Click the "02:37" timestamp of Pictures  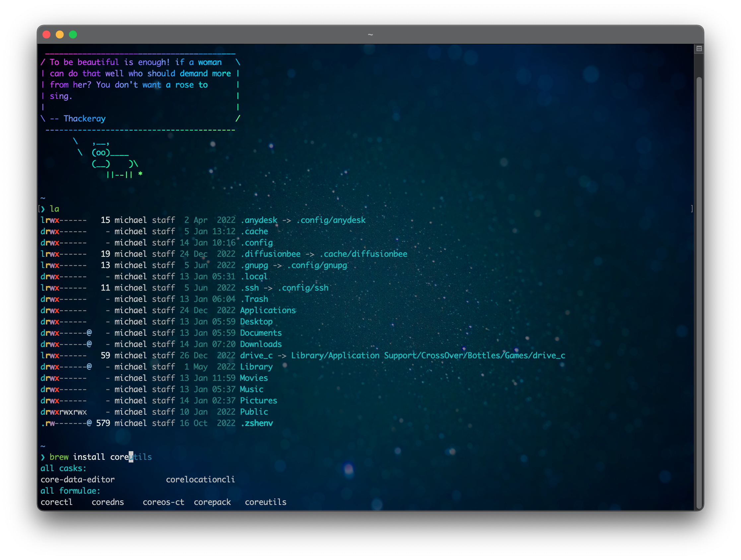click(224, 401)
